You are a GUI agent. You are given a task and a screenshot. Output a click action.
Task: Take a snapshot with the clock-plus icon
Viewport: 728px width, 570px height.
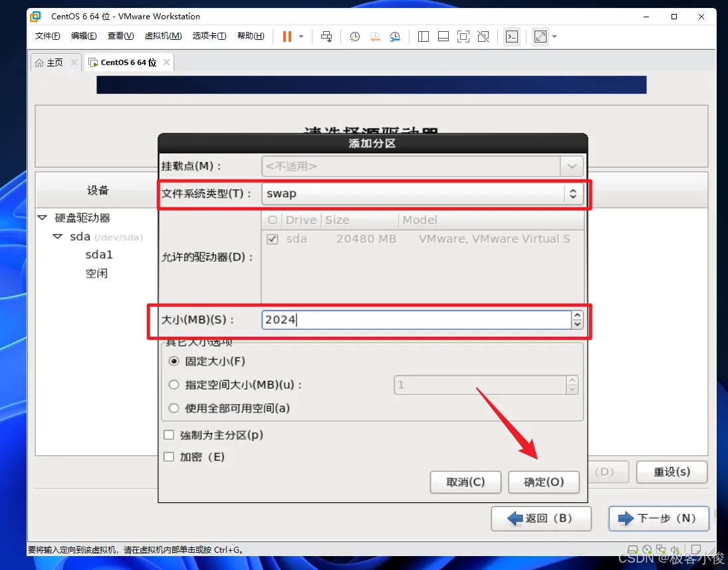click(354, 37)
